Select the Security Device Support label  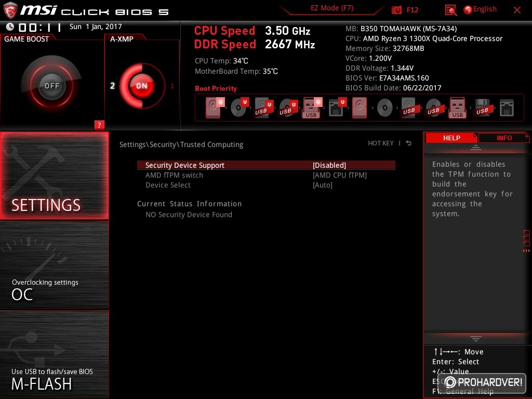185,165
